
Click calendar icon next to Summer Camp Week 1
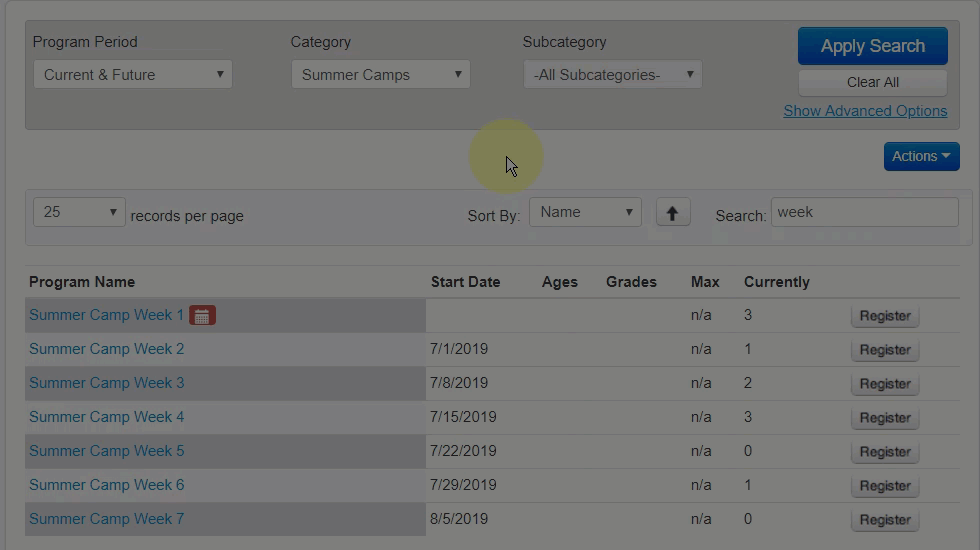[x=202, y=316]
